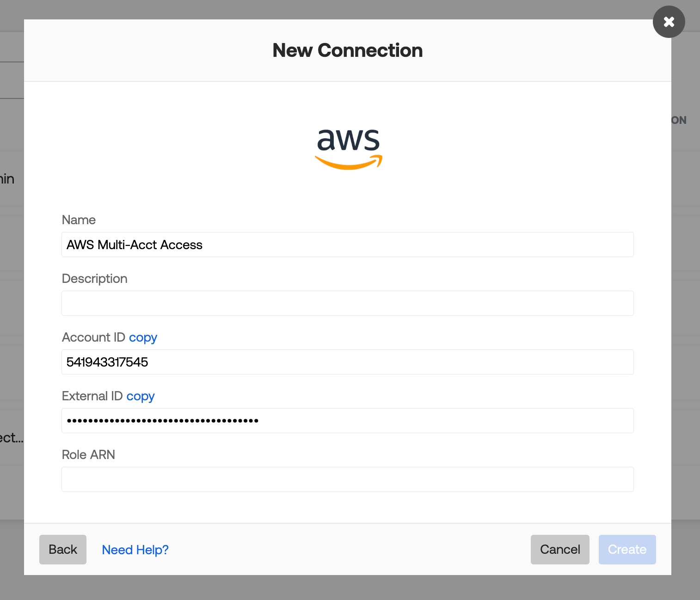Click the External ID label text
Viewport: 700px width, 600px height.
(x=92, y=396)
